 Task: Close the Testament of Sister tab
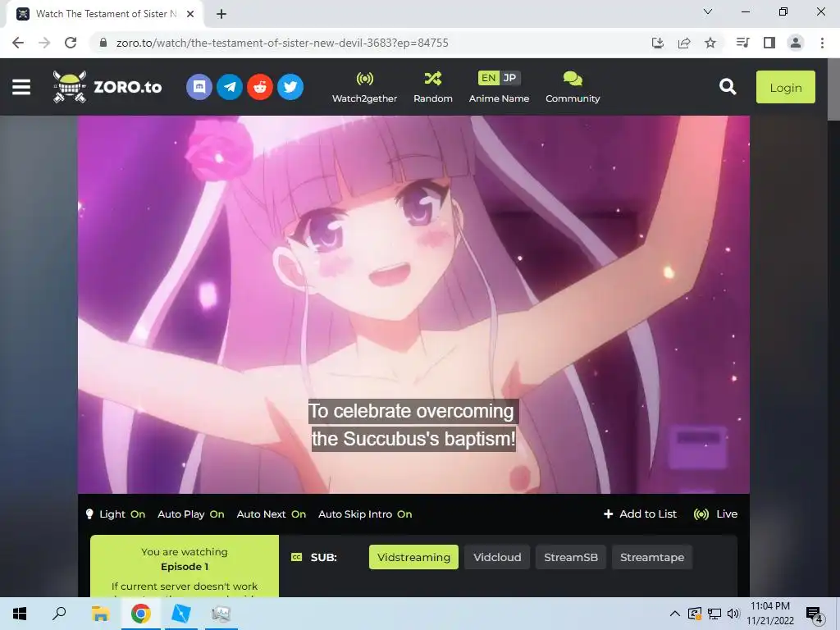190,14
